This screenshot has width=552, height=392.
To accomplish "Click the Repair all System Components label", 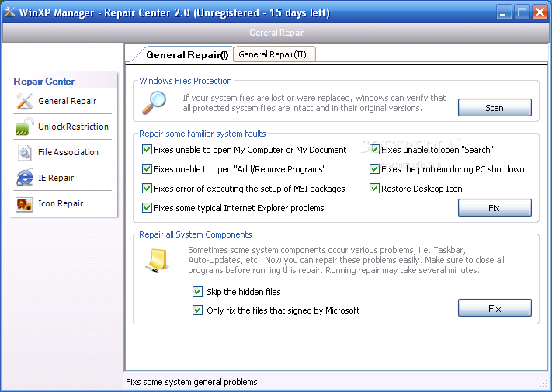I will 196,234.
